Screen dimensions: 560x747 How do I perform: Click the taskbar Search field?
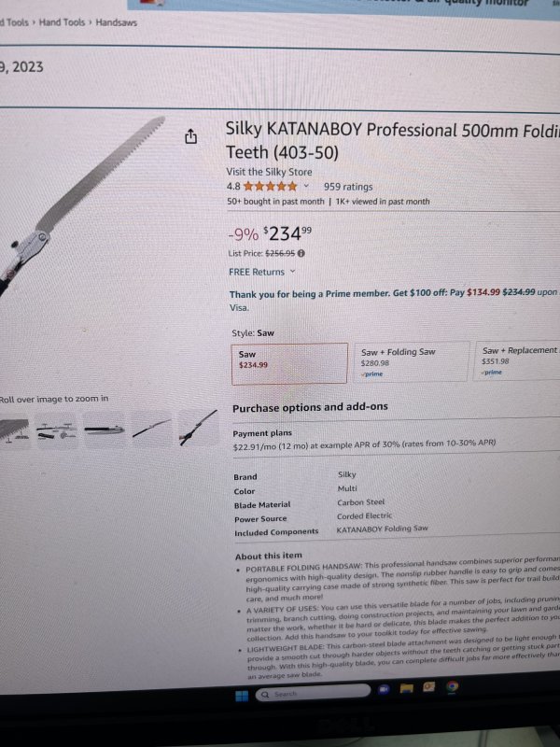point(313,693)
